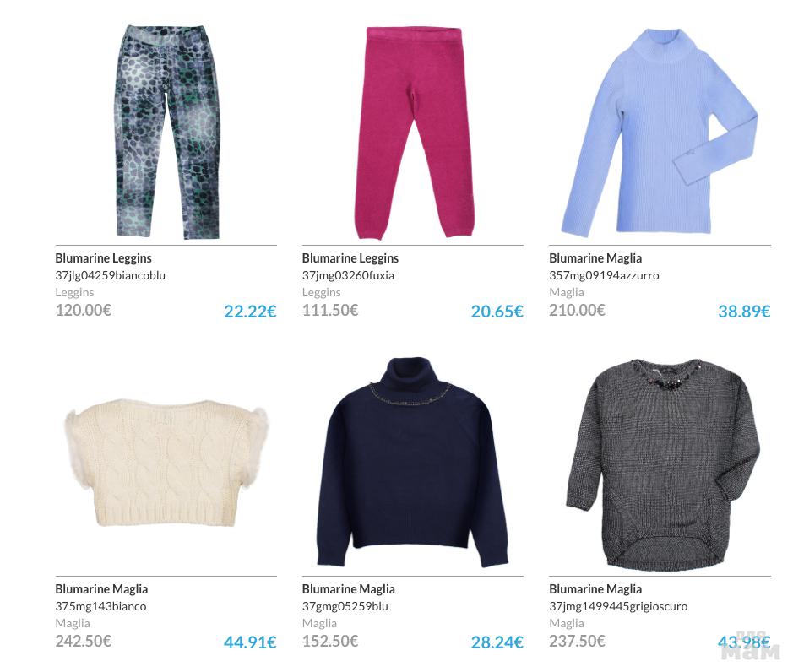This screenshot has height=672, width=793.
Task: Open the dark grey knit sweater image
Action: (662, 464)
